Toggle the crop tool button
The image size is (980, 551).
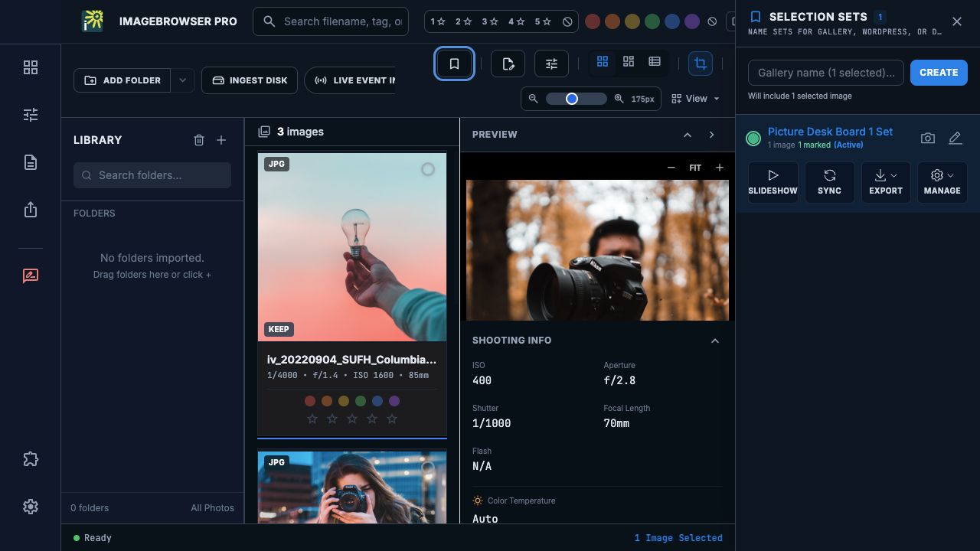701,64
